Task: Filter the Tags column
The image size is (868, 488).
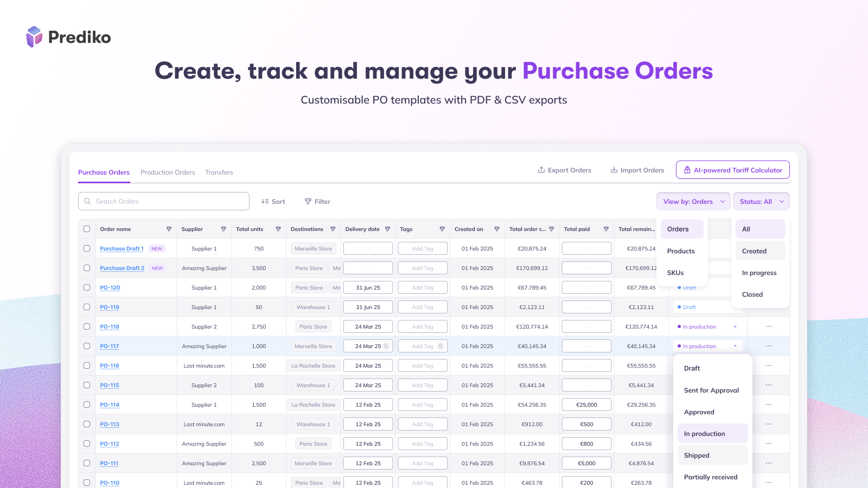Action: point(442,229)
